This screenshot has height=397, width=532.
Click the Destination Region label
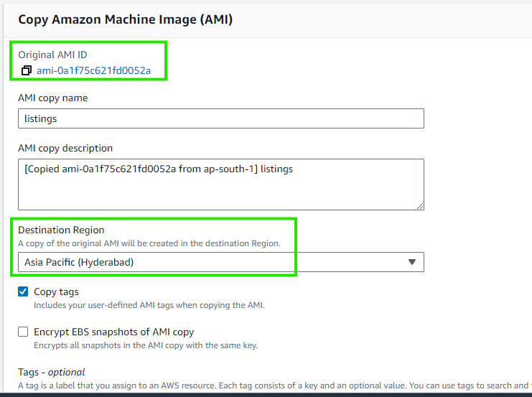[61, 230]
